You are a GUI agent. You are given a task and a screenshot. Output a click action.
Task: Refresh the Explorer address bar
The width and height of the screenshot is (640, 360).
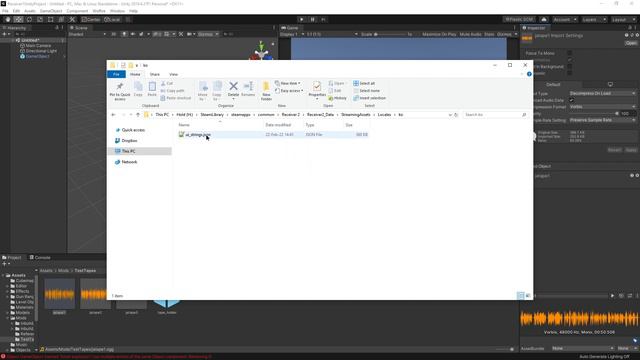(x=456, y=115)
